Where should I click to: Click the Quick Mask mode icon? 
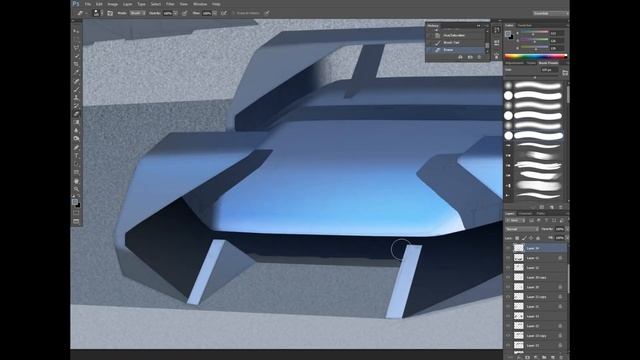pos(76,213)
